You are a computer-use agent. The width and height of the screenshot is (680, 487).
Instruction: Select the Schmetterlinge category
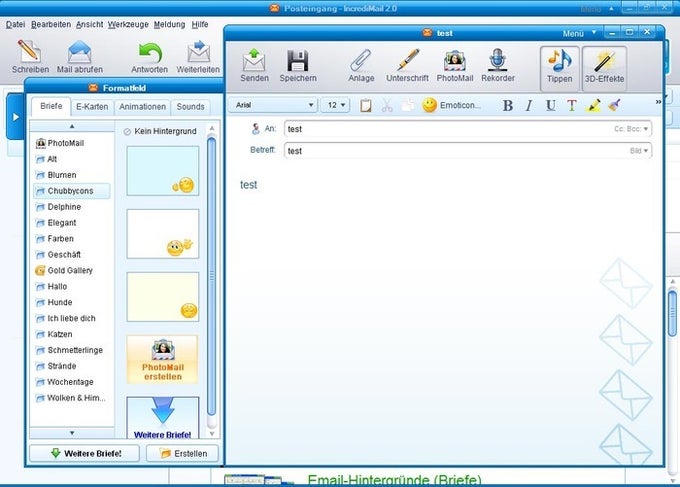point(69,350)
